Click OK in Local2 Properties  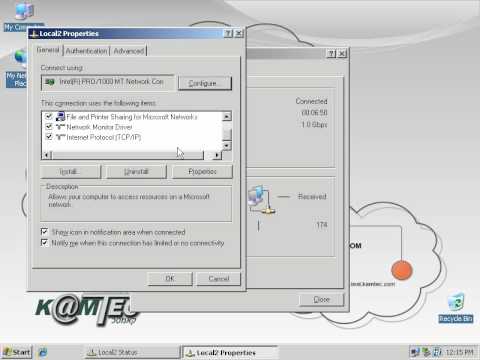(170, 278)
